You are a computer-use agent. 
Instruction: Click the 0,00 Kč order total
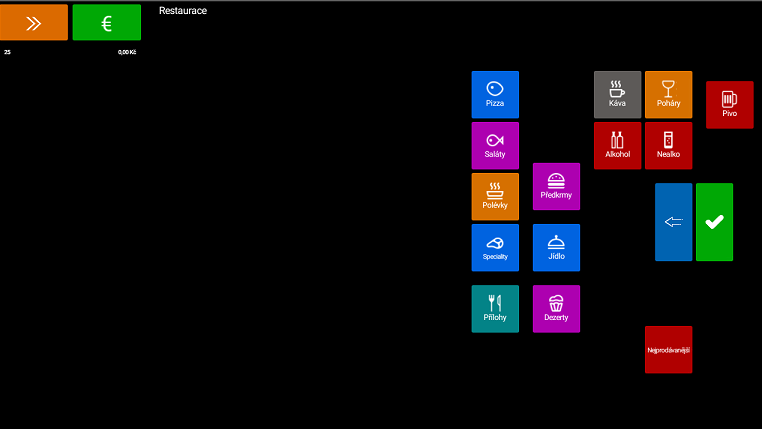click(126, 52)
